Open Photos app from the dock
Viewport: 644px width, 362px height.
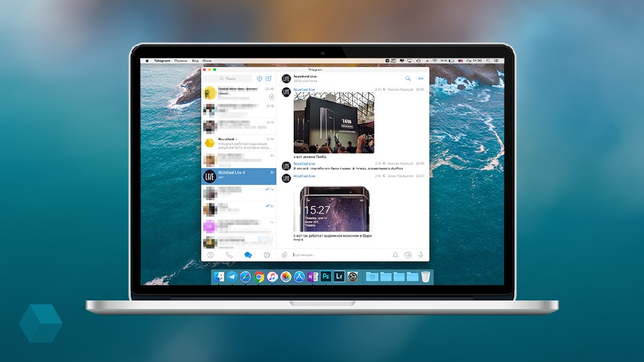tap(285, 277)
